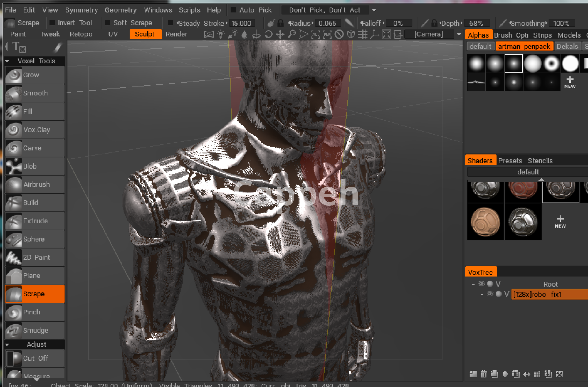Enable the Soft Scrape checkbox
The image size is (588, 387).
[107, 23]
